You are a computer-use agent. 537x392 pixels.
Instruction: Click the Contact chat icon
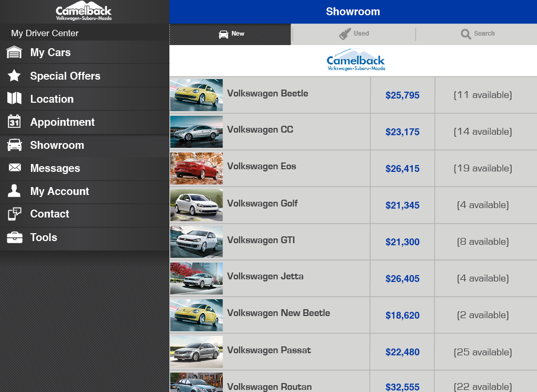pos(14,214)
